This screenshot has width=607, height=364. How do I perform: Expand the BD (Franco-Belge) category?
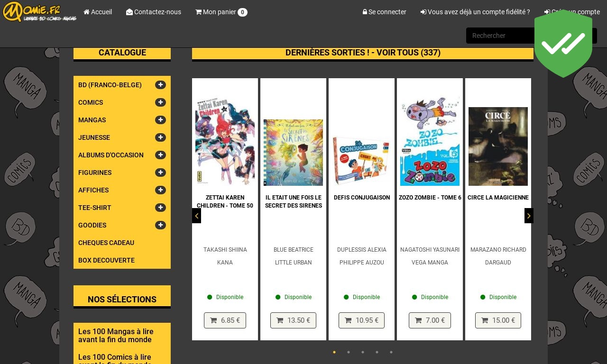pos(160,85)
